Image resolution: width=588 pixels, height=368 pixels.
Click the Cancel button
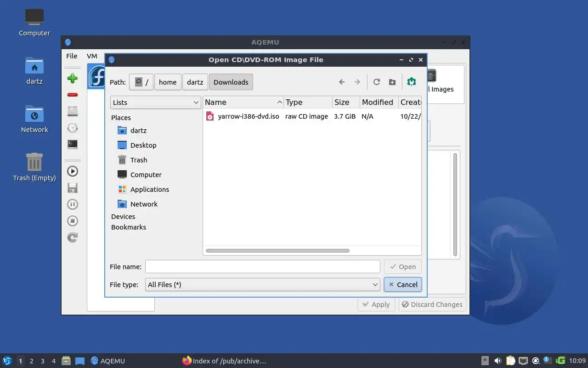pos(403,285)
